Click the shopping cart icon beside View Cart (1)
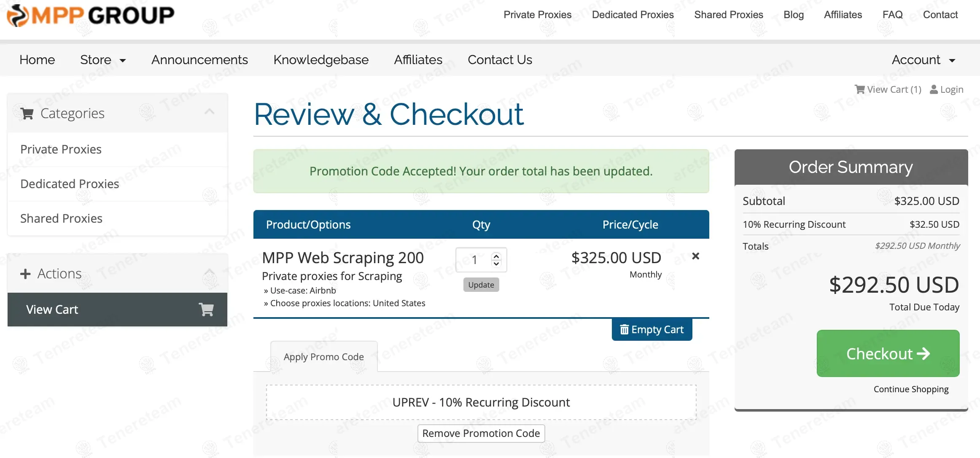Screen dimensions: 980x458 pyautogui.click(x=859, y=89)
